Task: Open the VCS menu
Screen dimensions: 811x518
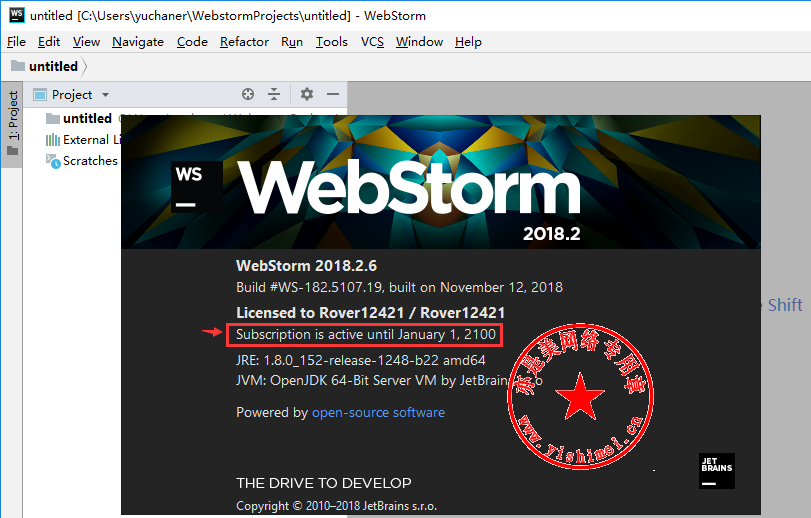Action: tap(372, 42)
